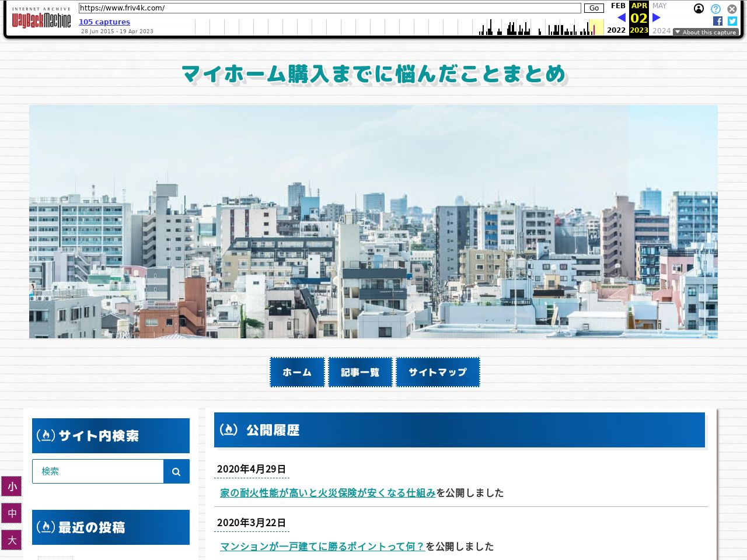
Task: Open the Wayback help question icon
Action: (715, 9)
